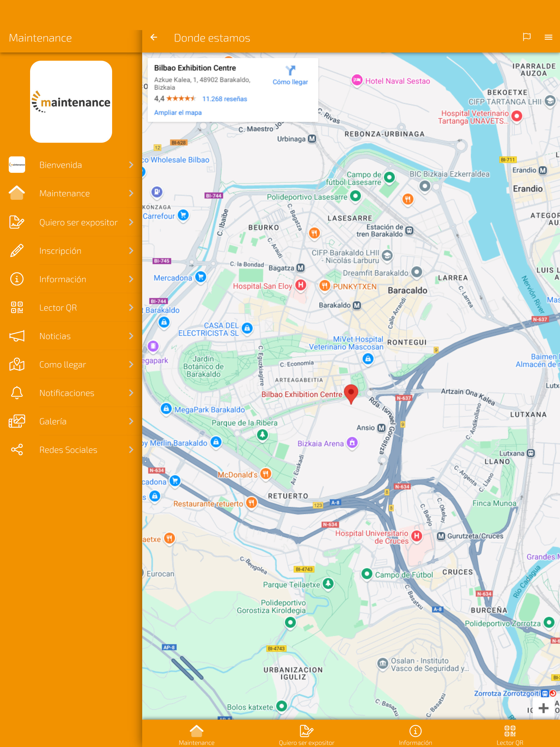The height and width of the screenshot is (747, 560).
Task: Expand the Inscripción chevron
Action: [x=131, y=250]
